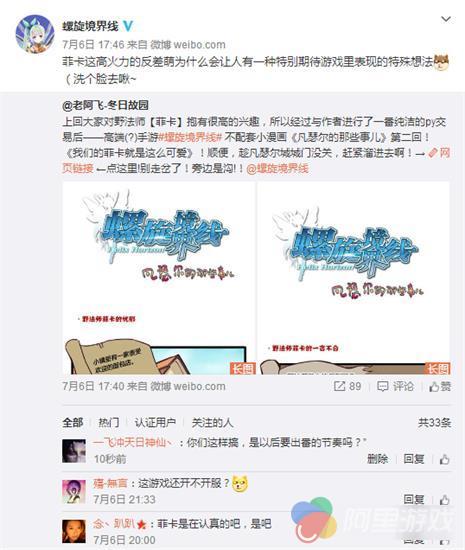Open the #螺旋境界线# hashtag link
Viewport: 465px width, 550px height.
pos(190,137)
